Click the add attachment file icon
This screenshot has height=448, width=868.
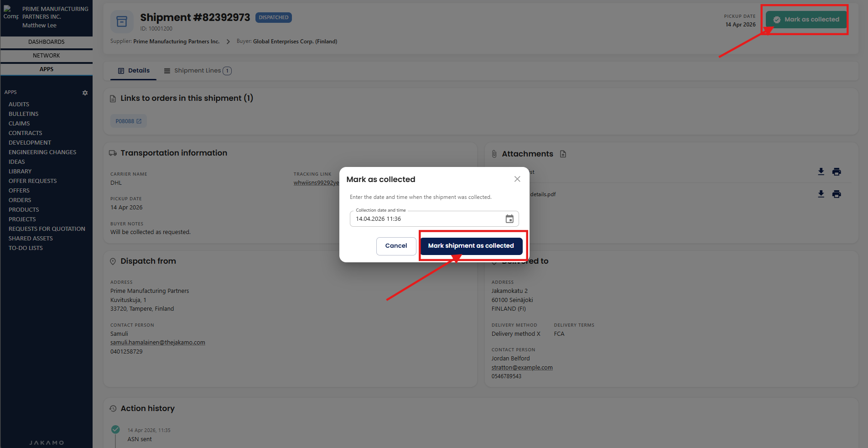click(x=563, y=154)
